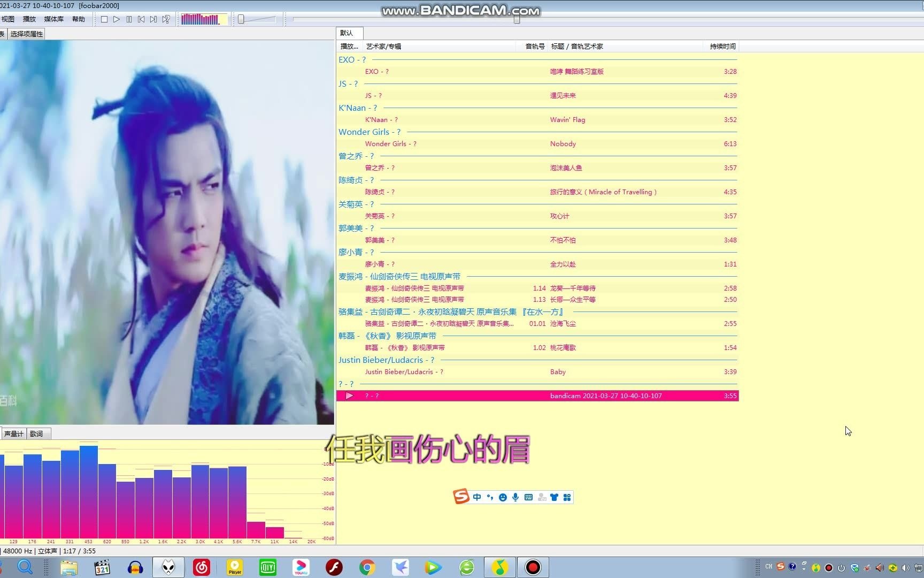Select the track 沧海飞尘
This screenshot has height=578, width=924.
[537, 324]
